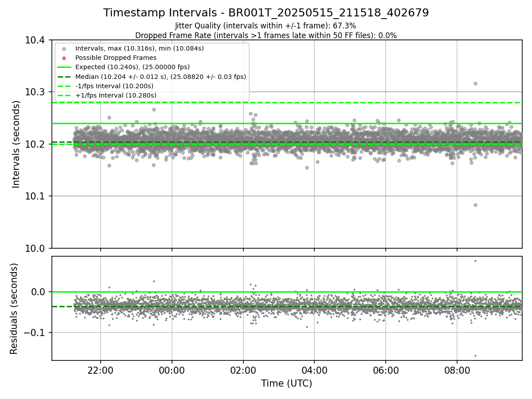Click legend entry Possible Dropped Frames
The width and height of the screenshot is (532, 399).
pos(116,58)
